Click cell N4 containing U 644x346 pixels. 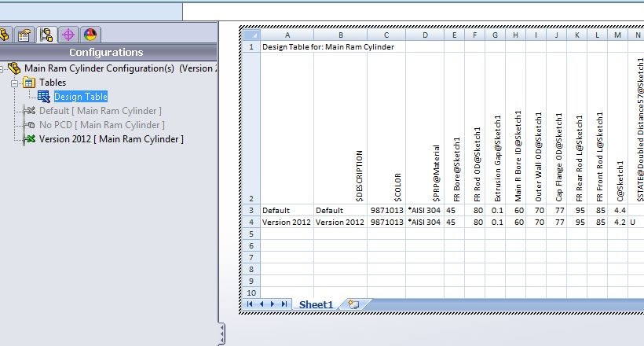[636, 223]
